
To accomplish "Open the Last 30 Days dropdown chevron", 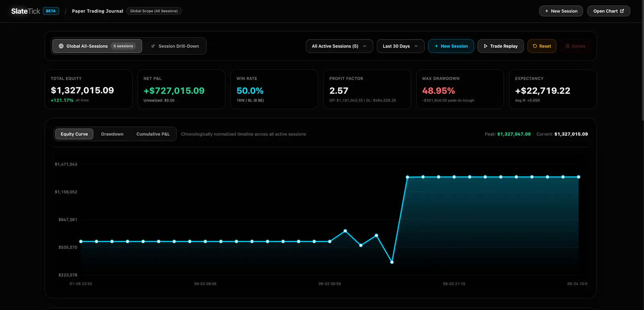I will [416, 46].
